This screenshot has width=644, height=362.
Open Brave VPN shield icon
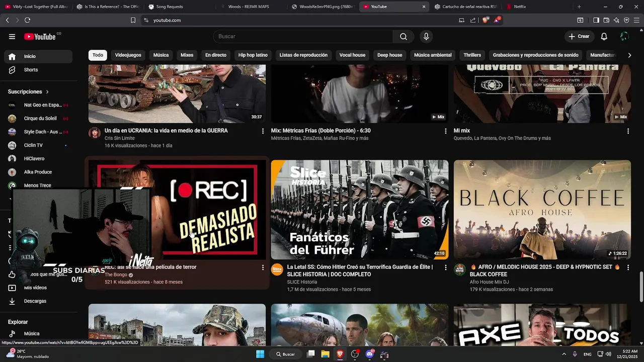[626, 20]
